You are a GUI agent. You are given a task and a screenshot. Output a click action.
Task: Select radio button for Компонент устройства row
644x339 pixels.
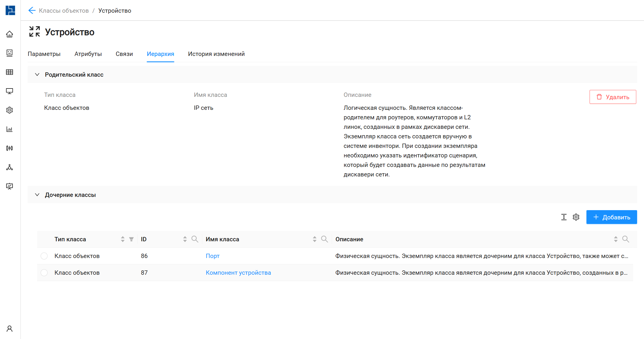pos(44,273)
